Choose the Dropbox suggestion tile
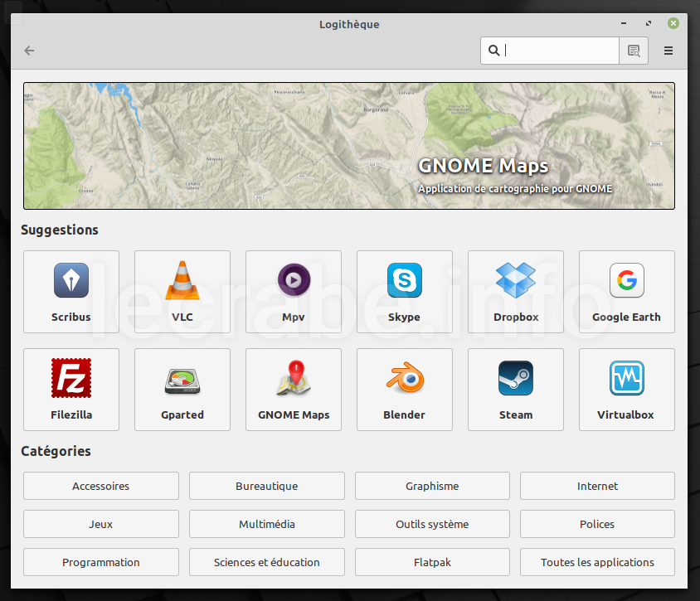Viewport: 700px width, 601px height. [516, 292]
